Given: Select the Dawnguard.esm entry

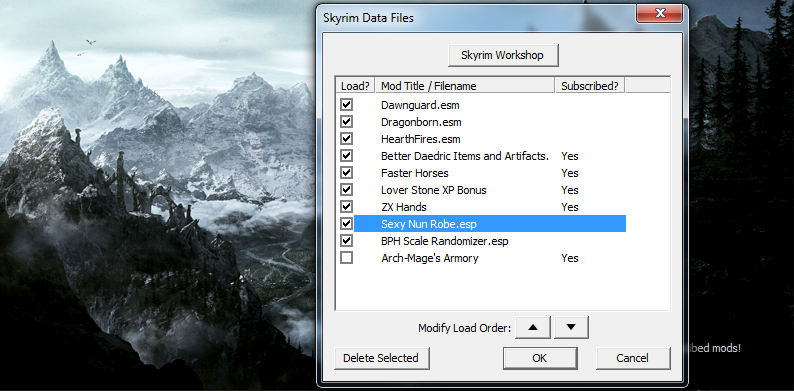Looking at the screenshot, I should (x=420, y=105).
